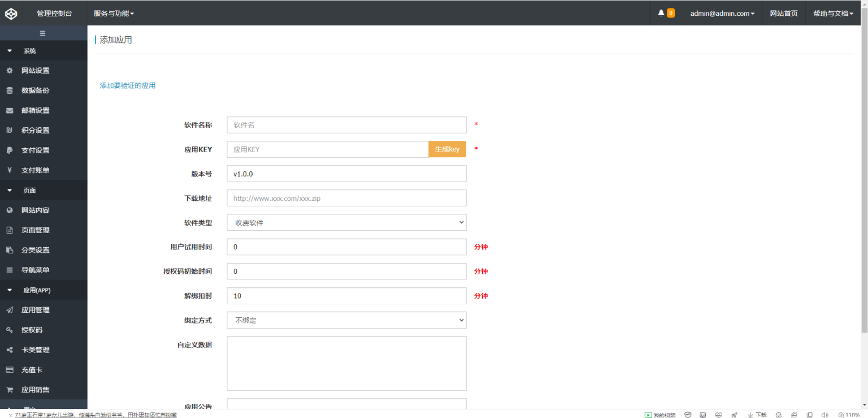Click 卡类管理 share icon in sidebar
The width and height of the screenshot is (868, 418).
tap(10, 350)
